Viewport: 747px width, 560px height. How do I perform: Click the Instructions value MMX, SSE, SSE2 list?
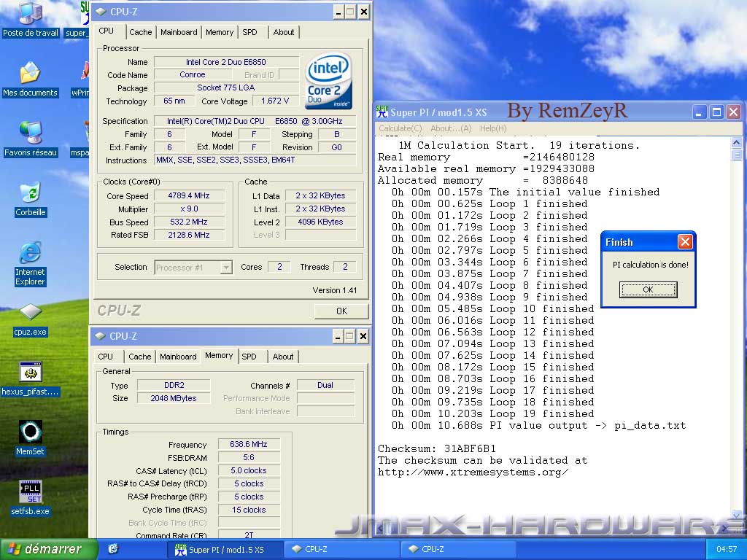click(255, 160)
